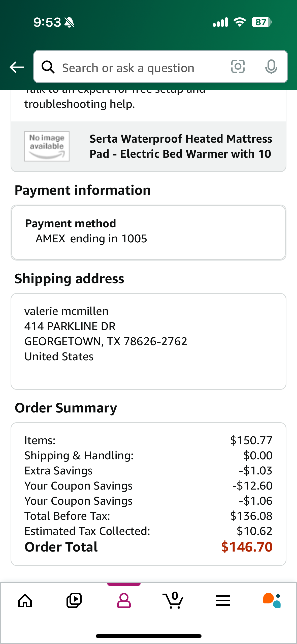Tap the Order Total amount
This screenshot has height=644, width=297.
(247, 547)
